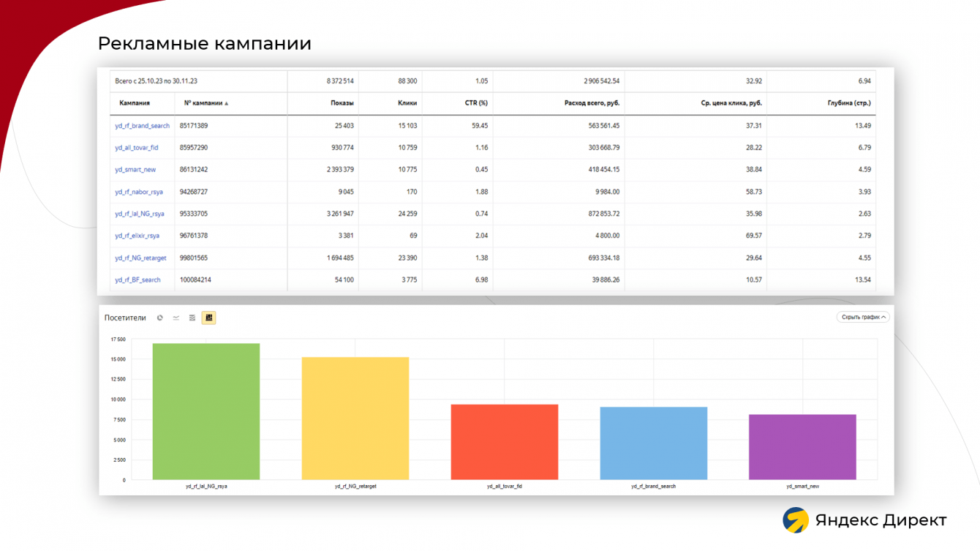
Task: Click the green yd_rf_lal_NG_rsya bar
Action: pos(206,411)
